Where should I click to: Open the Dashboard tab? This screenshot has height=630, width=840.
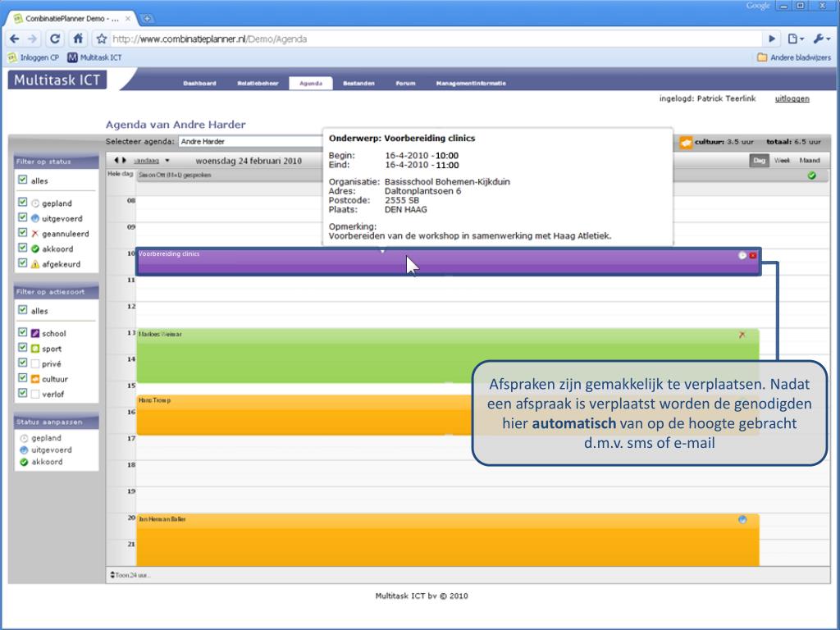point(200,84)
